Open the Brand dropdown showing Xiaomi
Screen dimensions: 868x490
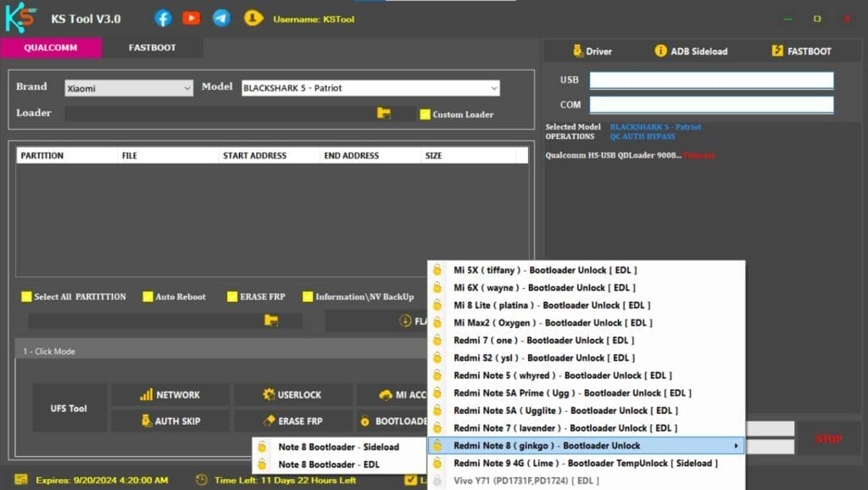pos(127,87)
